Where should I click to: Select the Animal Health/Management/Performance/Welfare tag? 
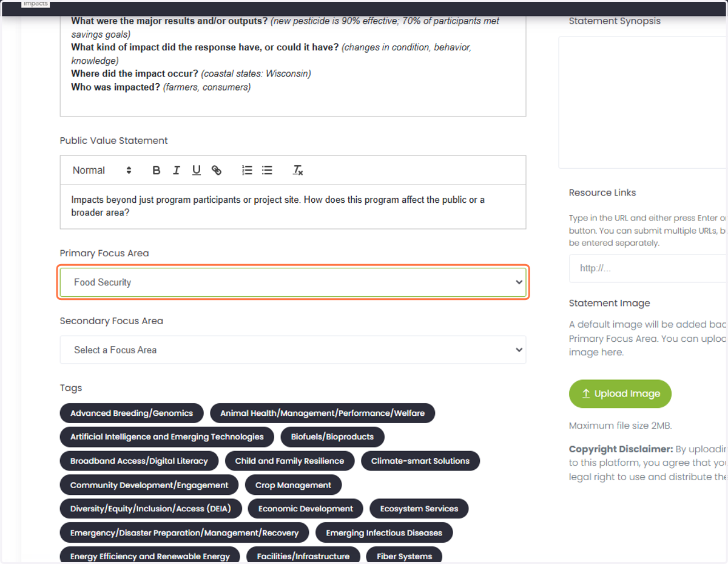click(x=322, y=413)
